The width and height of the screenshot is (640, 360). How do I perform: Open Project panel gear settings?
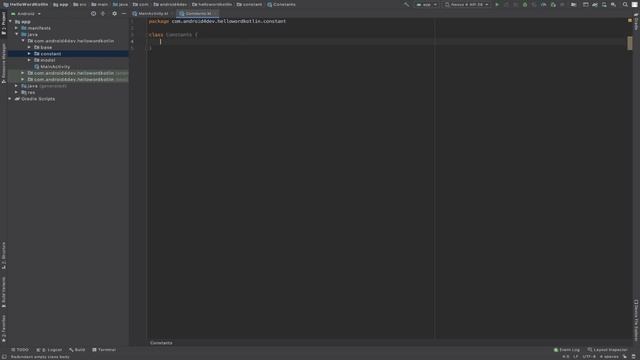click(114, 13)
